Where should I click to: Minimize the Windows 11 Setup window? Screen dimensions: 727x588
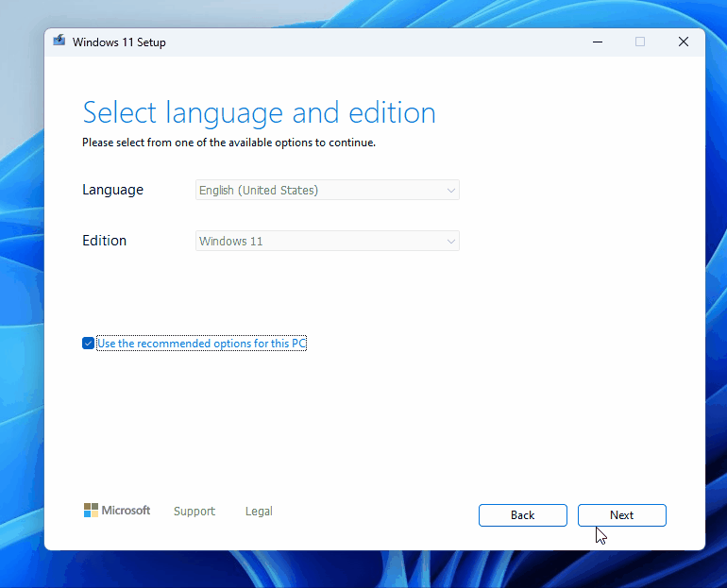click(598, 42)
